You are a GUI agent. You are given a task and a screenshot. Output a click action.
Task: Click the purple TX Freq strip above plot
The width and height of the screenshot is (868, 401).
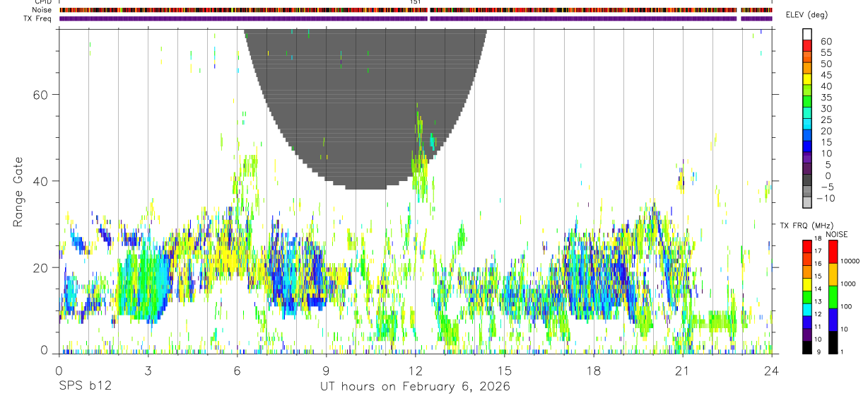[x=416, y=18]
